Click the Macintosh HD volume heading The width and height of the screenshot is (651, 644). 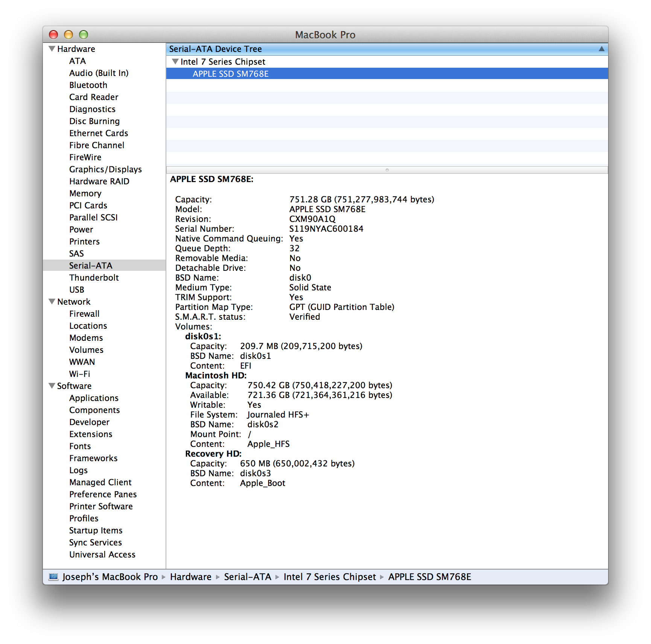tap(216, 375)
